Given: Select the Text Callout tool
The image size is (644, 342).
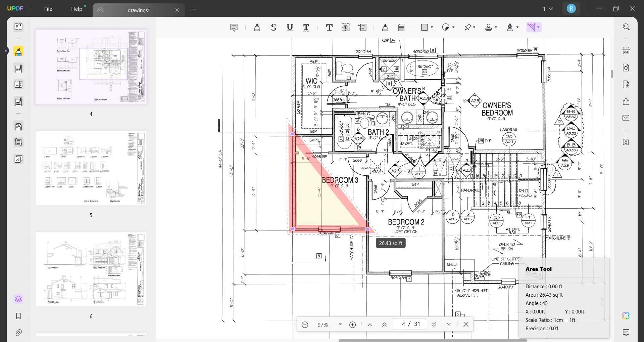Looking at the screenshot, I should [x=362, y=27].
